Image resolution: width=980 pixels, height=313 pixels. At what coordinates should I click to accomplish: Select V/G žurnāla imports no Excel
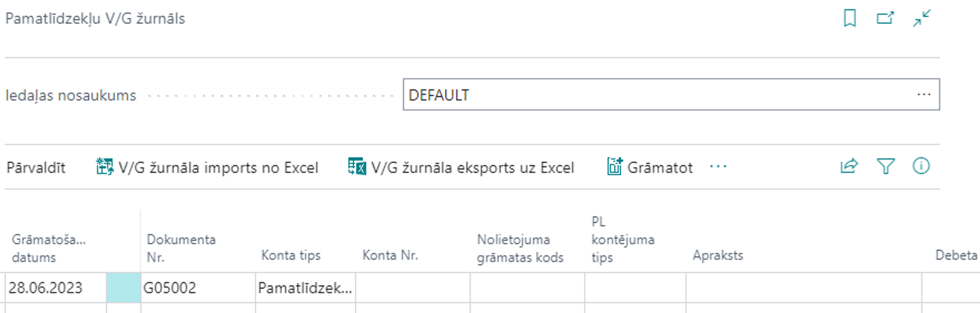(x=218, y=168)
